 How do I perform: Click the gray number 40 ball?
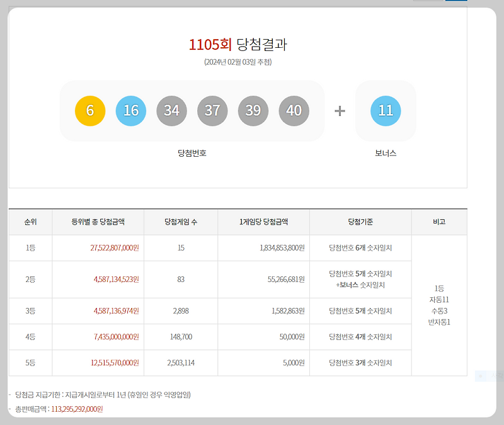point(294,111)
